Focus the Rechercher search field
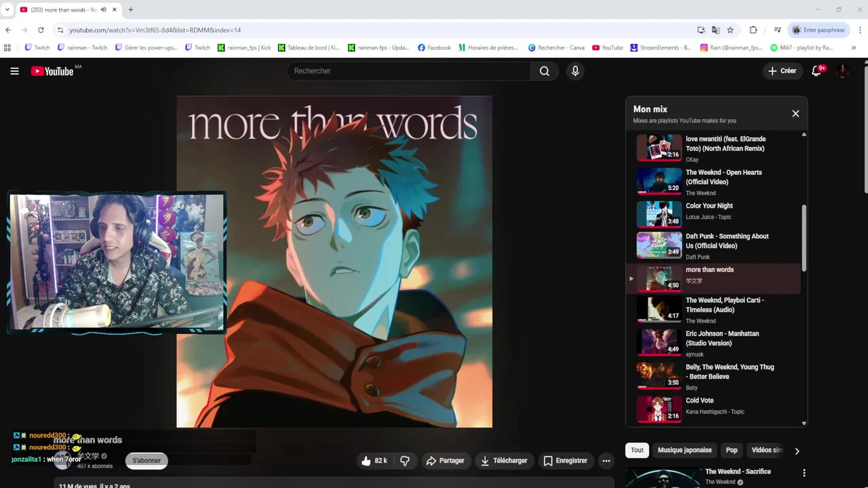The height and width of the screenshot is (488, 868). point(409,71)
